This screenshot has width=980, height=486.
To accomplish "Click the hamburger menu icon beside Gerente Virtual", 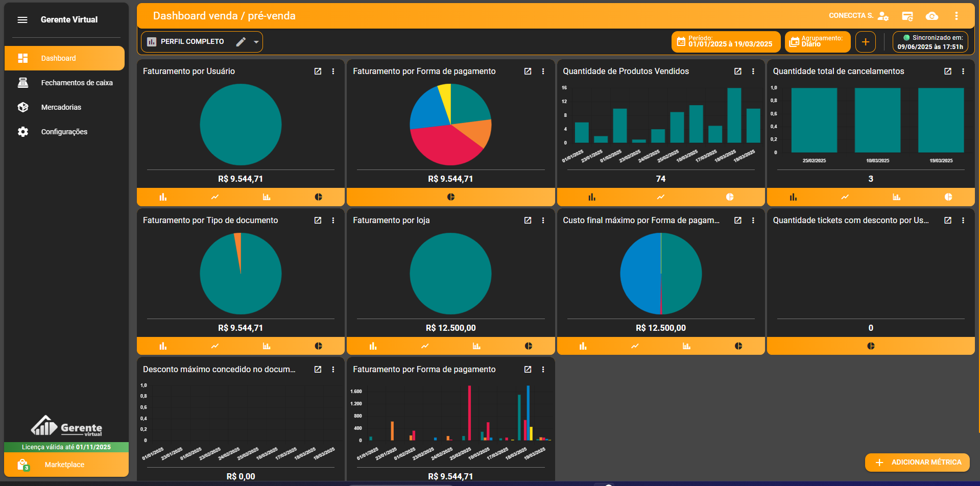I will (x=22, y=20).
